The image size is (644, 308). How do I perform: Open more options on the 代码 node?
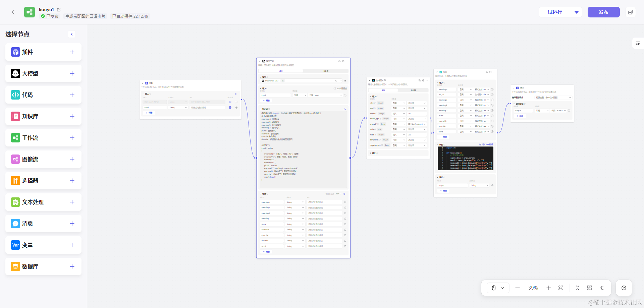pyautogui.click(x=494, y=72)
